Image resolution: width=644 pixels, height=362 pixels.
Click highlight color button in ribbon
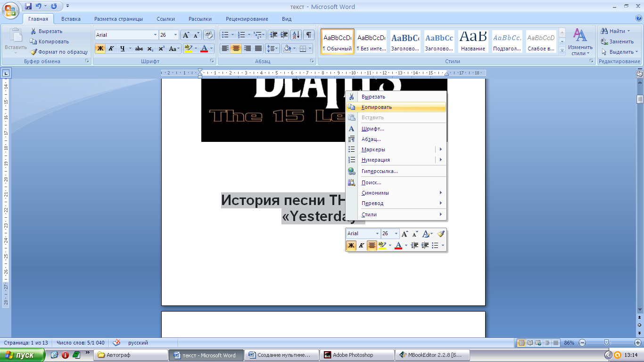(188, 49)
